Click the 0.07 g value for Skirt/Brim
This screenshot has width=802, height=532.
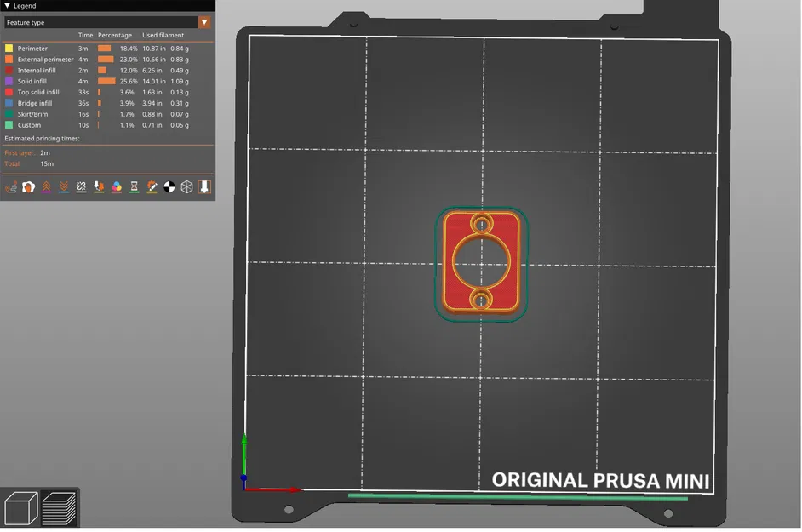click(180, 114)
